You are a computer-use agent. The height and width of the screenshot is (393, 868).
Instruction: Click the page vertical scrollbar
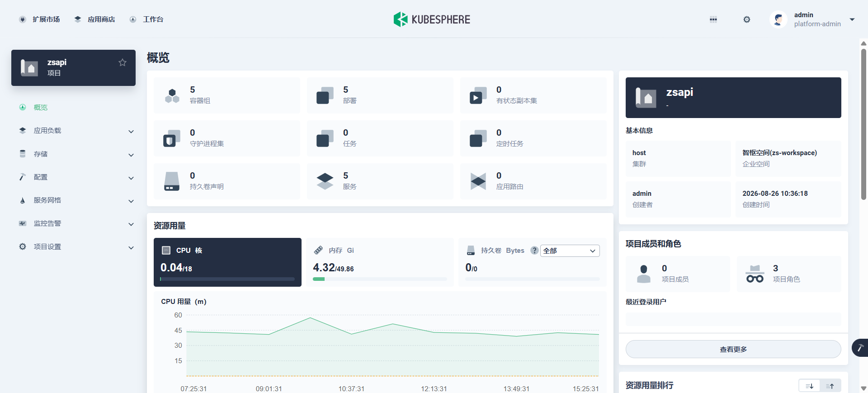tap(863, 124)
